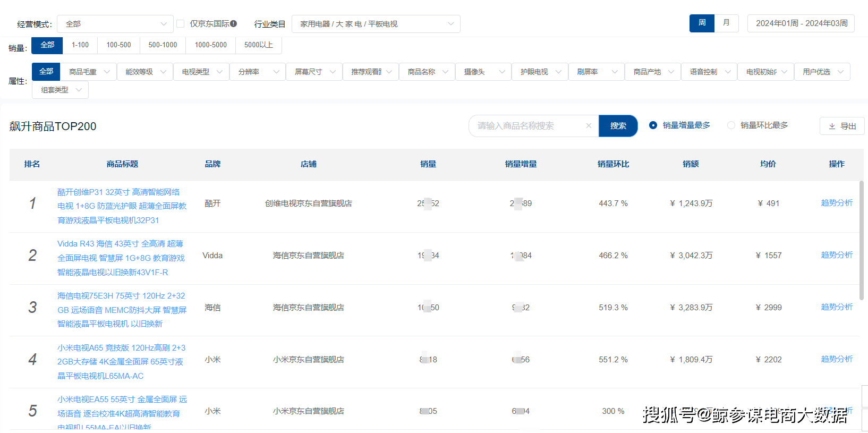The height and width of the screenshot is (433, 868).
Task: Switch to the 月 (month) tab
Action: coord(726,23)
